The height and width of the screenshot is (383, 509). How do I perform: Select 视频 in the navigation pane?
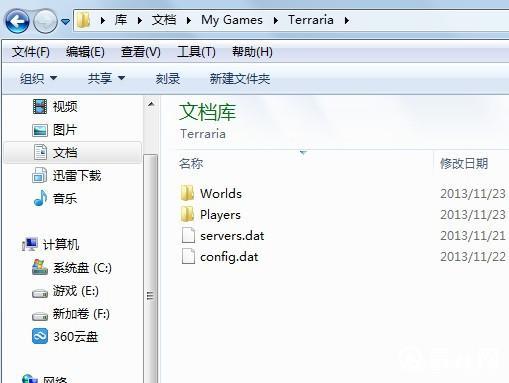pyautogui.click(x=65, y=107)
